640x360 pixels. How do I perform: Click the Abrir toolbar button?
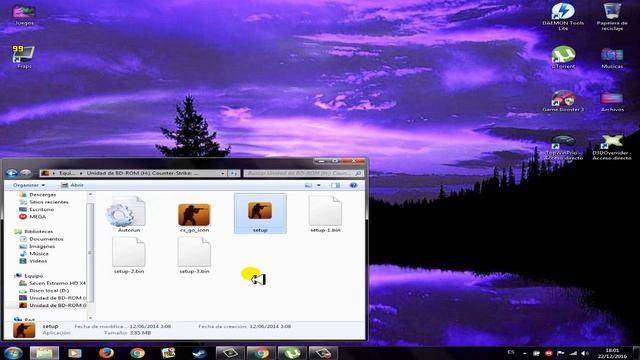pyautogui.click(x=72, y=185)
